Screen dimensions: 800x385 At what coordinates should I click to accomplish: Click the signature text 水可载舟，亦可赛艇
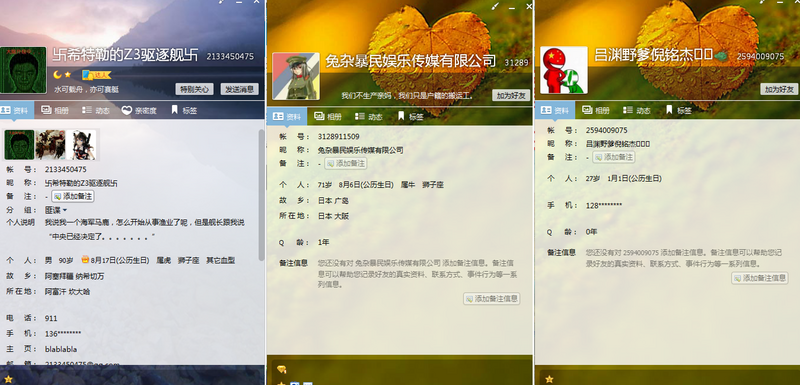tap(87, 89)
